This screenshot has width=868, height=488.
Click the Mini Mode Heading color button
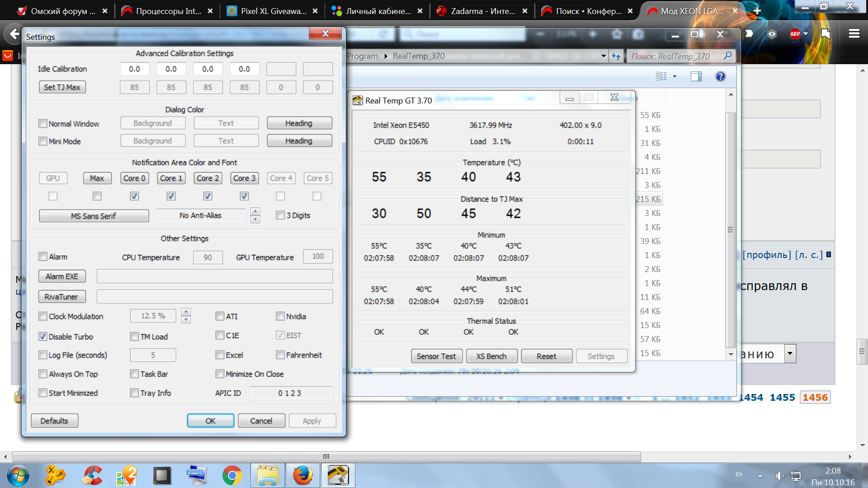pyautogui.click(x=299, y=141)
